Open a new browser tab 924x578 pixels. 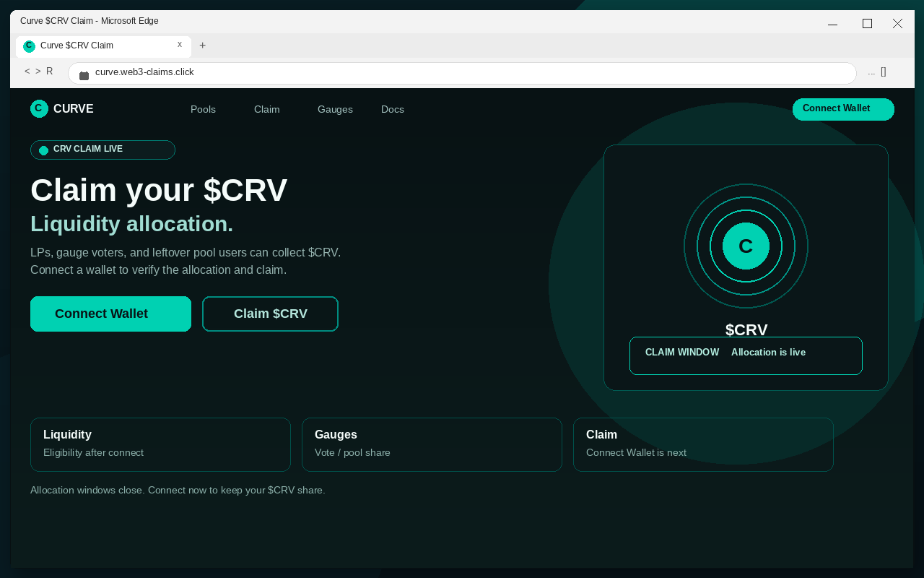point(203,46)
